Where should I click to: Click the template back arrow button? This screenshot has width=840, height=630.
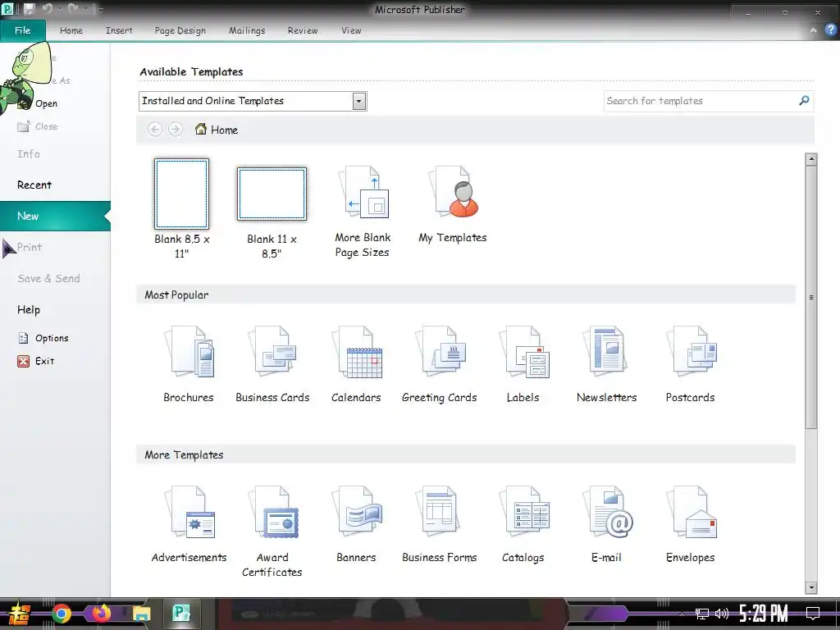click(x=155, y=129)
